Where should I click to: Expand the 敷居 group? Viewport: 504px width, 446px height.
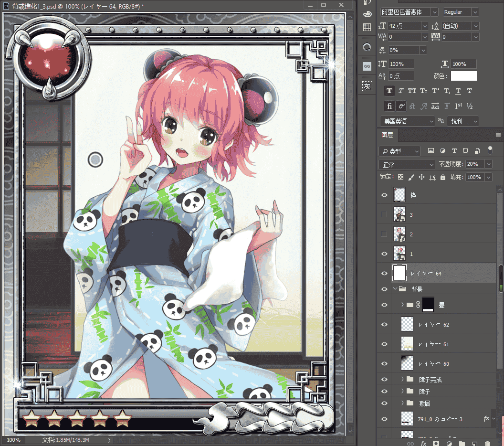click(x=402, y=403)
